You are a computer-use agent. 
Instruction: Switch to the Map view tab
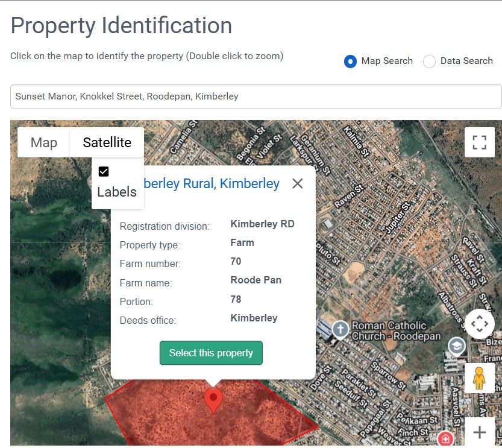point(44,142)
